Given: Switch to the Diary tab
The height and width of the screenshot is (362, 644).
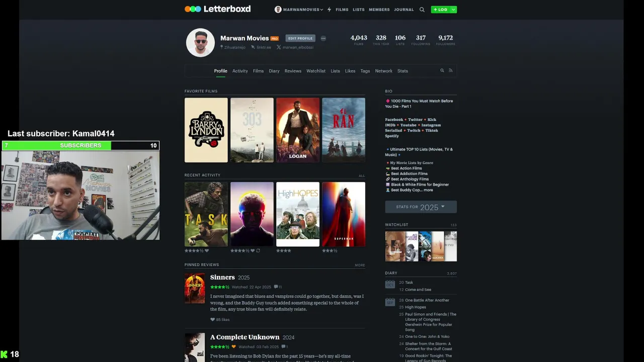Looking at the screenshot, I should point(274,71).
